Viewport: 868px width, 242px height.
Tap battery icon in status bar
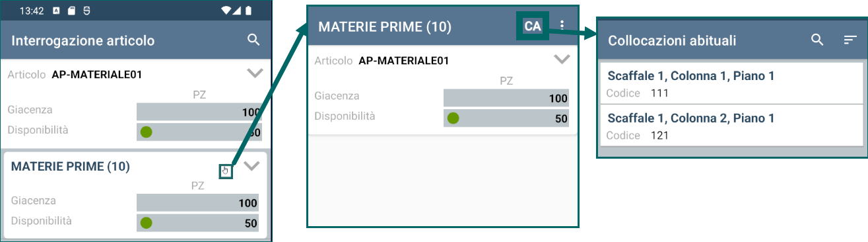[249, 11]
